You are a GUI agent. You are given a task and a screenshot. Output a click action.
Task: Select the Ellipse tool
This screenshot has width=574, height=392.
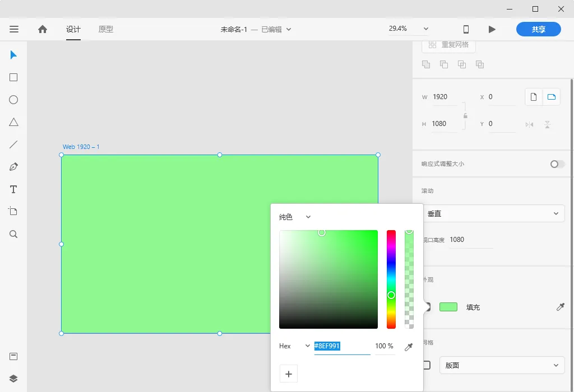pyautogui.click(x=13, y=100)
